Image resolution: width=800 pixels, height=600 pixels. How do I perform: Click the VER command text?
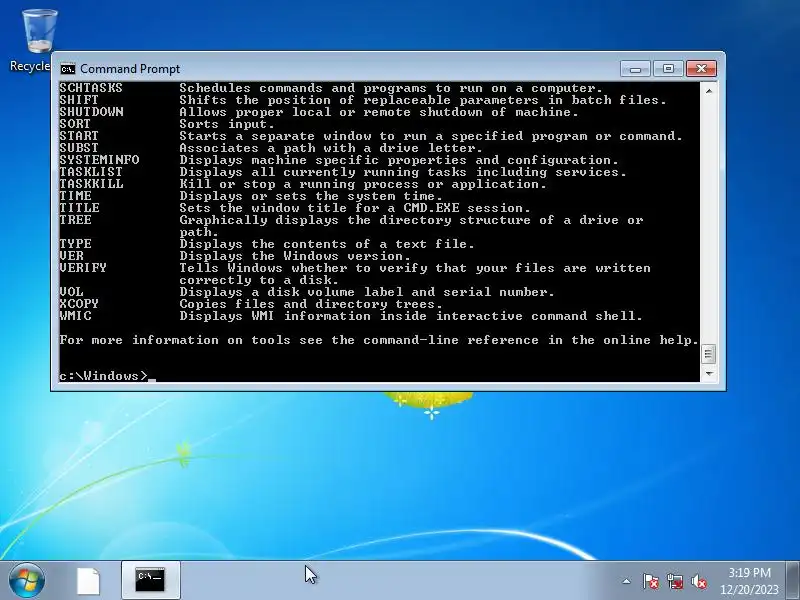71,256
